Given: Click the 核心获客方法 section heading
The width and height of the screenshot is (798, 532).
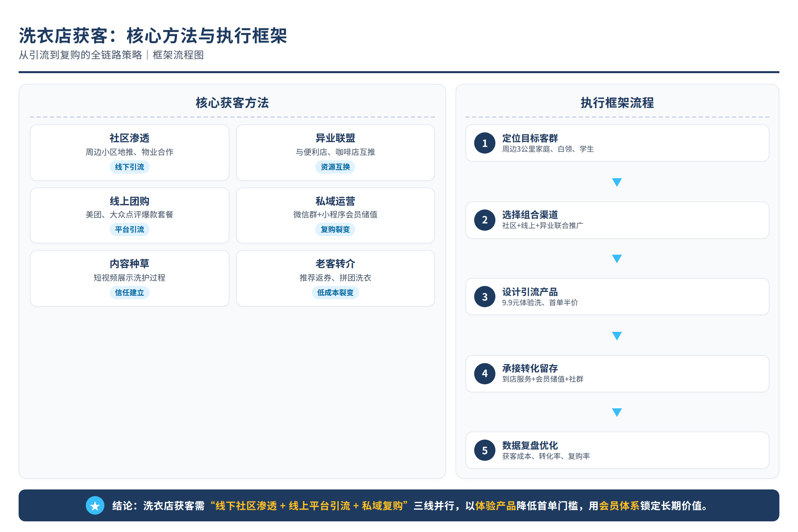Looking at the screenshot, I should tap(232, 103).
